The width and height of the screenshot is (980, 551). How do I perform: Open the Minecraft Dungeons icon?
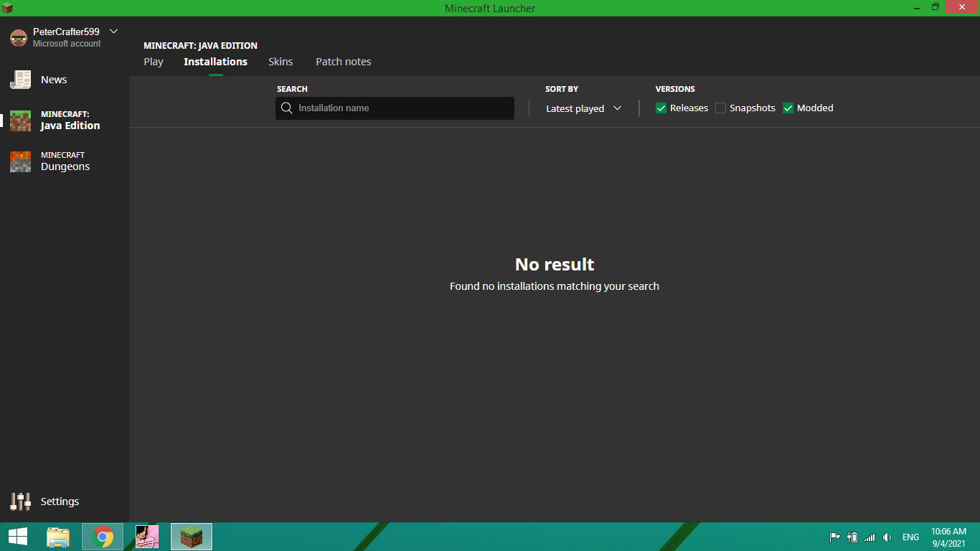click(x=20, y=161)
